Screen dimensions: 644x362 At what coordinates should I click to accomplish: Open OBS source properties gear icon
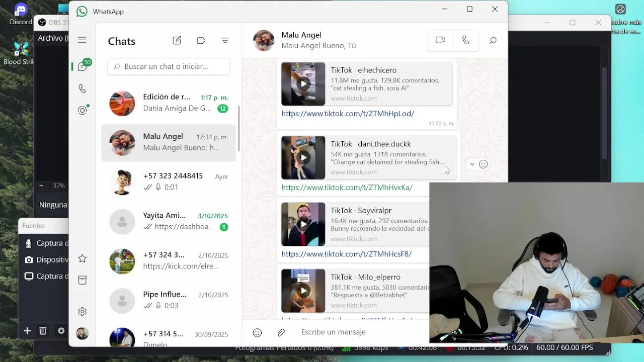coord(61,331)
